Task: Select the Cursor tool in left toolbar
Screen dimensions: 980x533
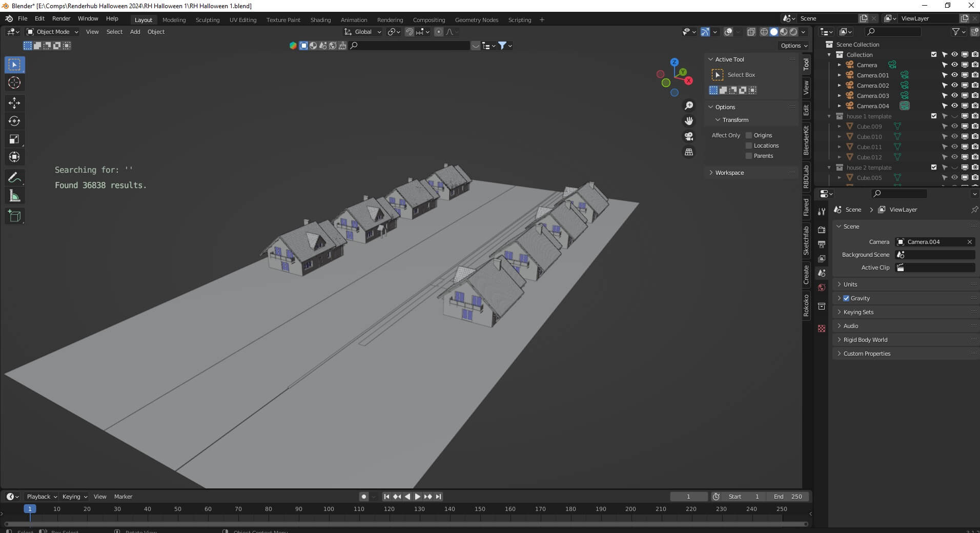Action: [x=14, y=83]
